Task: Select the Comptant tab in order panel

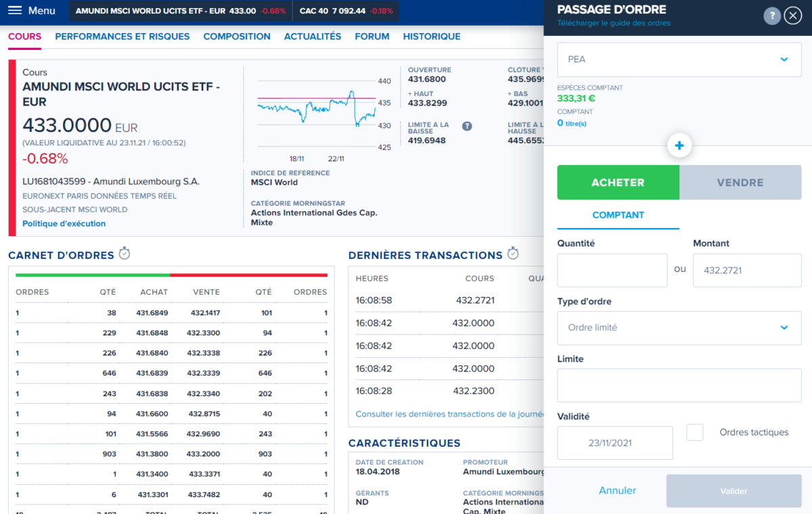Action: 618,215
